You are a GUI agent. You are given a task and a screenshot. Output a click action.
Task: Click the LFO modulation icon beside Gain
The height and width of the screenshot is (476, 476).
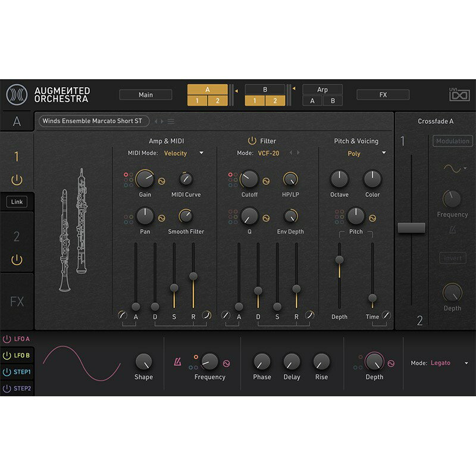pyautogui.click(x=162, y=181)
